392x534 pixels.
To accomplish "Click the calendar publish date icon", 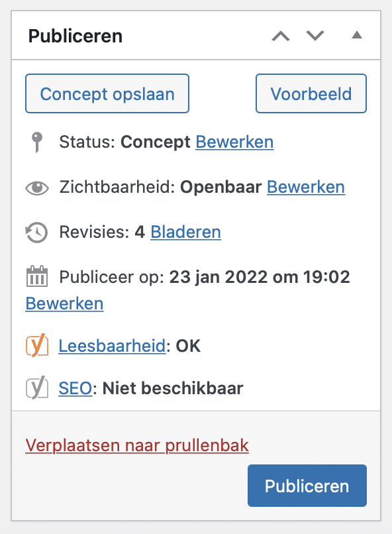I will coord(37,276).
